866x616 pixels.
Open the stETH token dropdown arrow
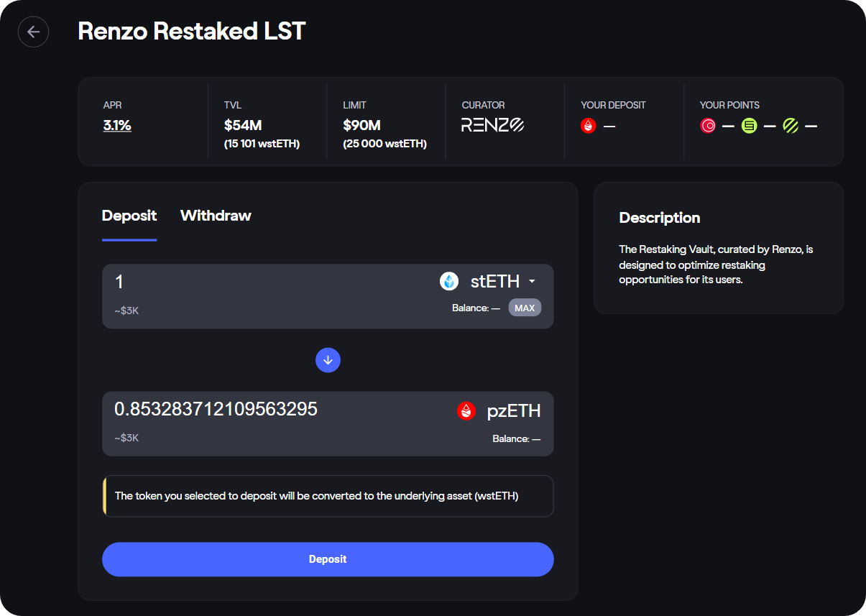(532, 282)
